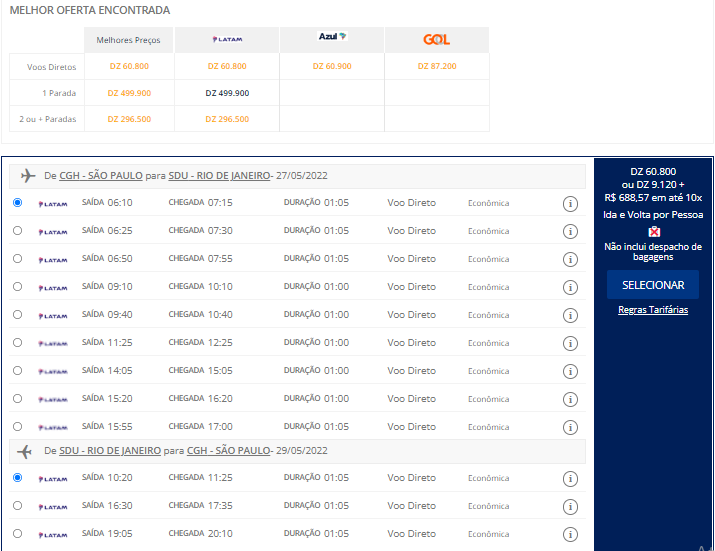Choose the 15:55 outbound flight radio
715x551 pixels.
point(17,426)
